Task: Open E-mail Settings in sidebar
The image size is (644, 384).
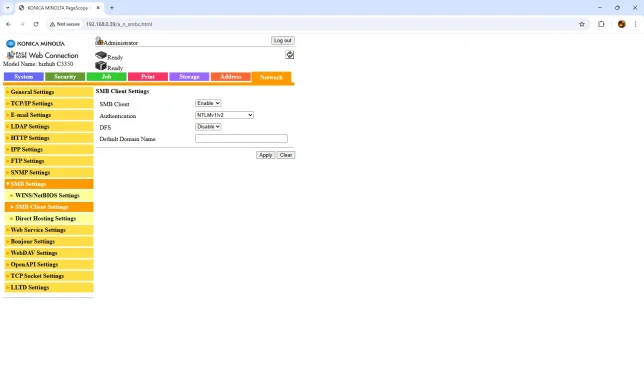Action: (x=49, y=115)
